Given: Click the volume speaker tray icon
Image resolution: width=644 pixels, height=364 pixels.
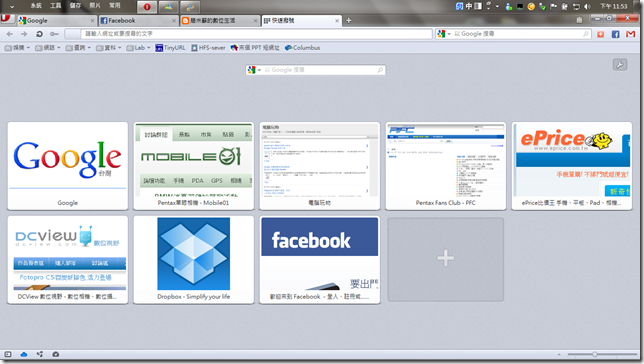Looking at the screenshot, I should (587, 6).
